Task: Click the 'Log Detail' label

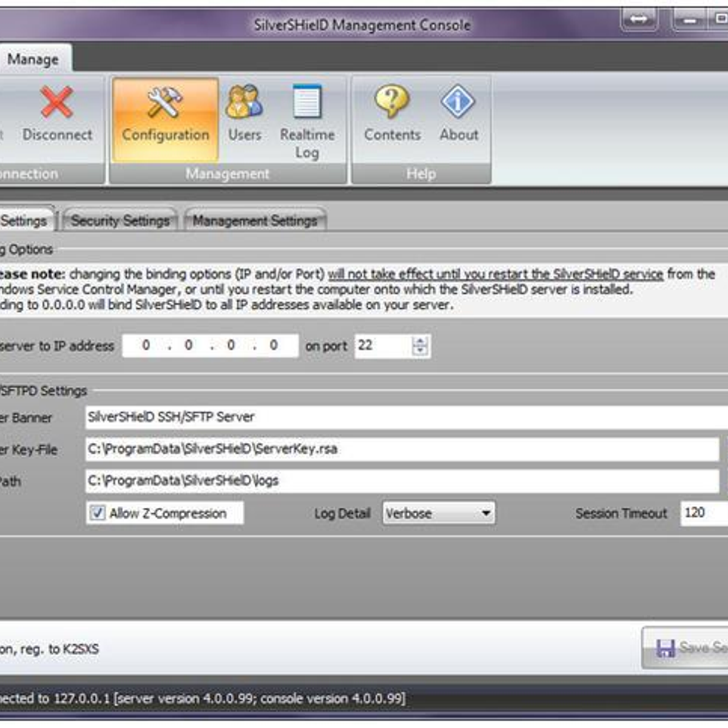Action: [342, 513]
